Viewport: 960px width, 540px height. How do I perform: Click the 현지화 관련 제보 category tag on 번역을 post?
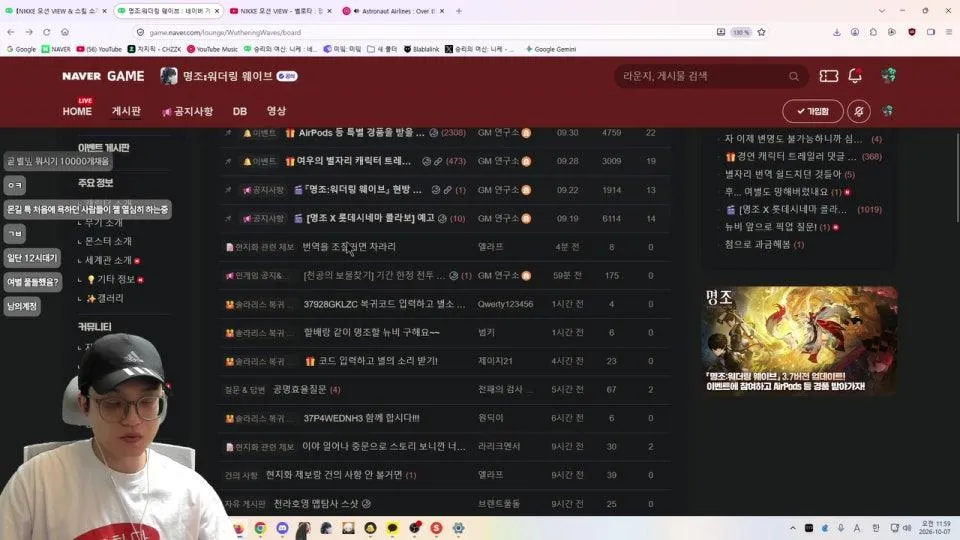pos(260,247)
